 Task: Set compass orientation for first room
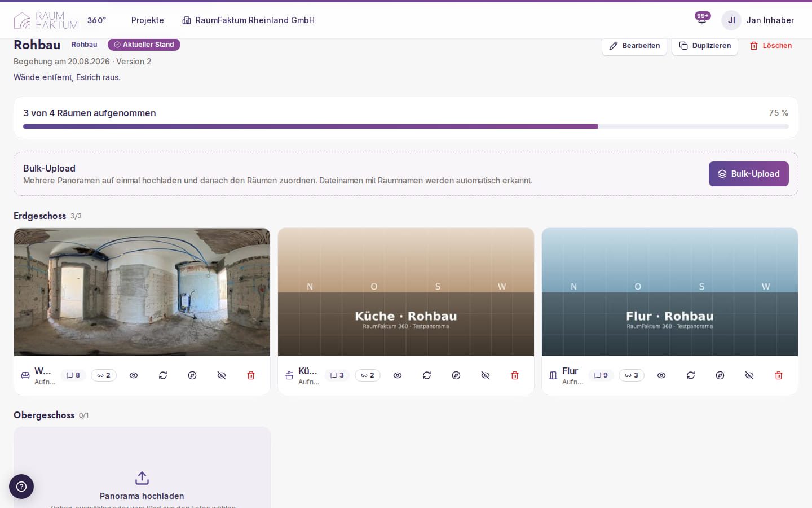pos(192,375)
